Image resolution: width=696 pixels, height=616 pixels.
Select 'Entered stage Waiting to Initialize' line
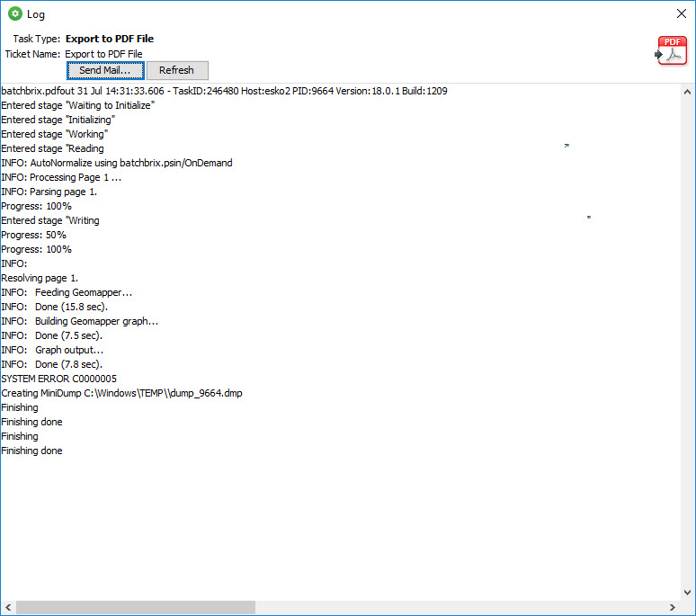coord(78,105)
